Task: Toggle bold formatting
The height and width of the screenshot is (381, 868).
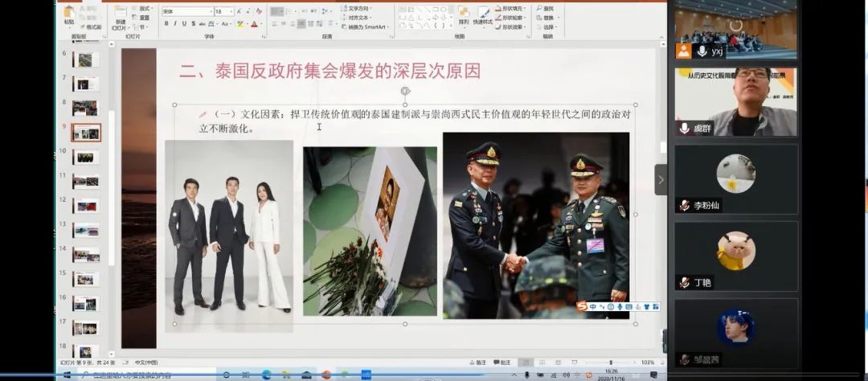Action: (166, 24)
